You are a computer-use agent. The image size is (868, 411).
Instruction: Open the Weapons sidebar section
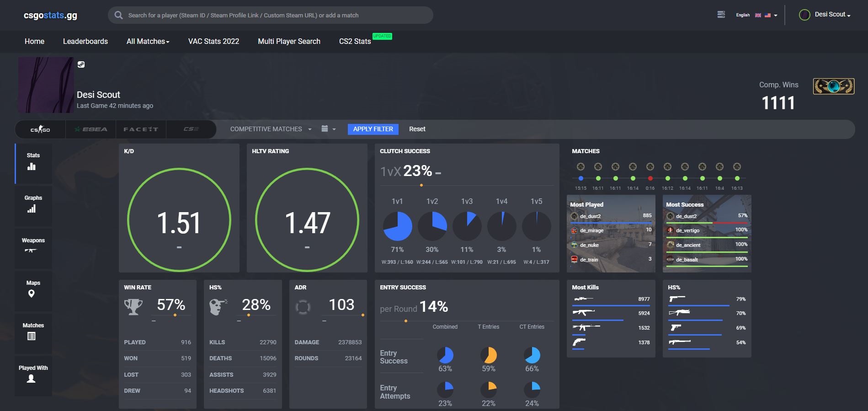[x=33, y=248]
